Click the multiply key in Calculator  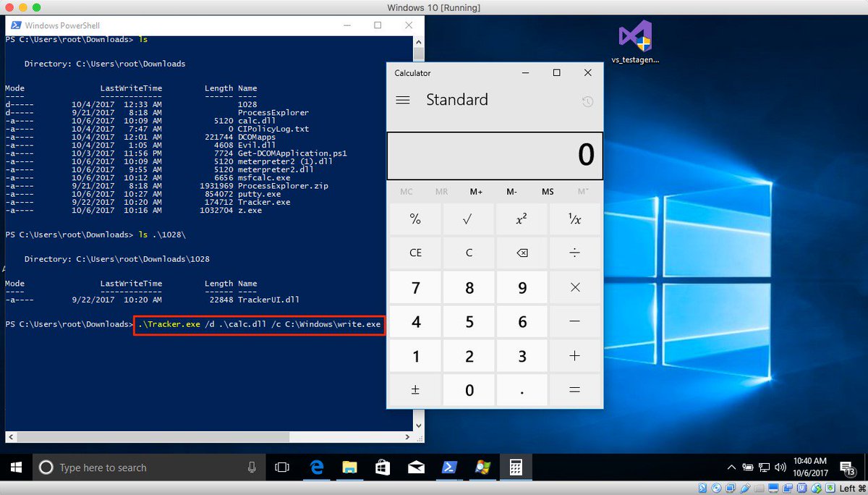[575, 288]
